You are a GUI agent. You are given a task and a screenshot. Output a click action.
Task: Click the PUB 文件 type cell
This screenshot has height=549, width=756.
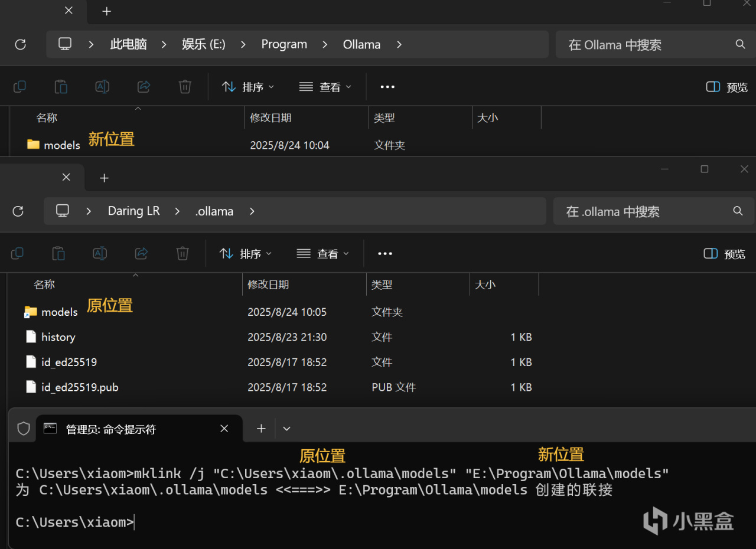393,387
